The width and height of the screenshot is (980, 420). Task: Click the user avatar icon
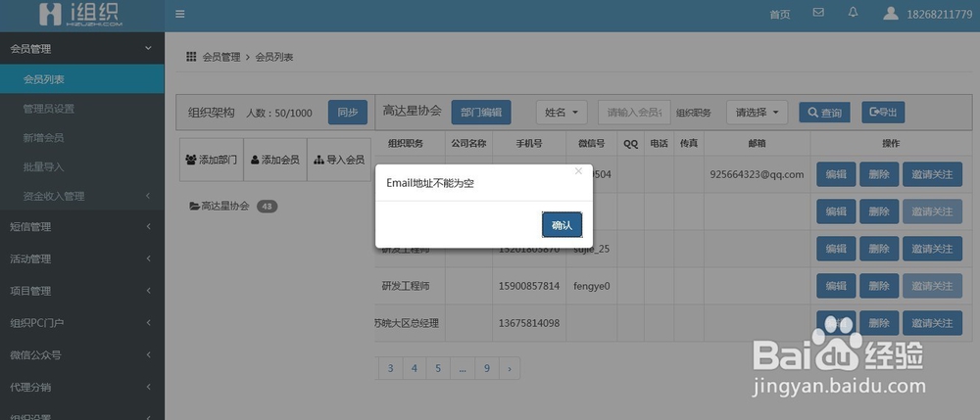coord(891,13)
